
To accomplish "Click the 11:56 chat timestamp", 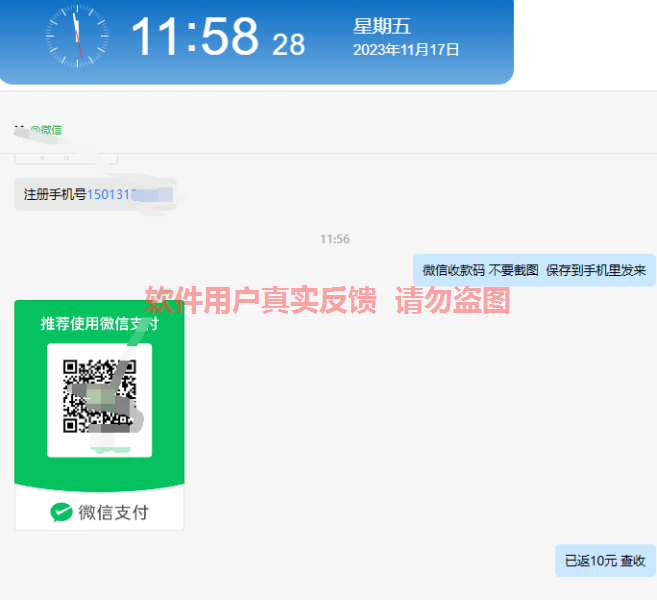I will click(x=335, y=239).
